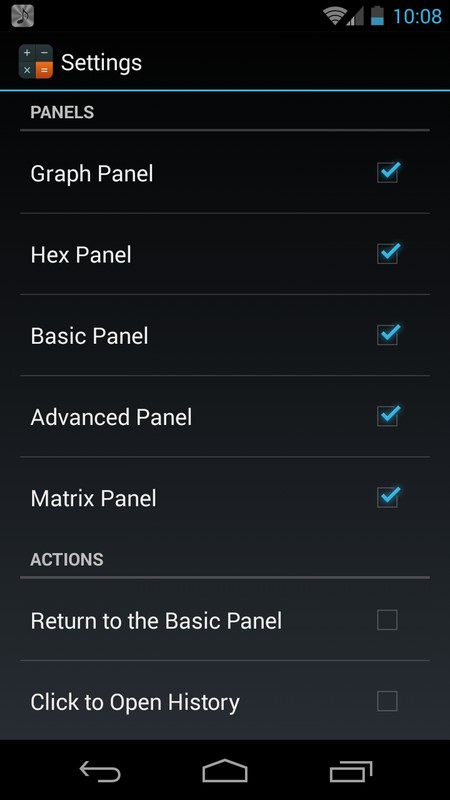Tap the Advanced Panel row label

tap(111, 417)
